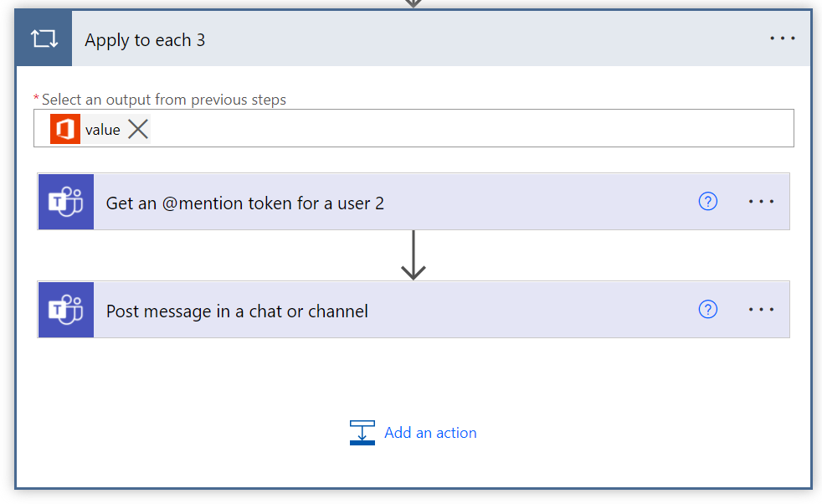Click the Office 365 icon in the value token

pyautogui.click(x=65, y=129)
